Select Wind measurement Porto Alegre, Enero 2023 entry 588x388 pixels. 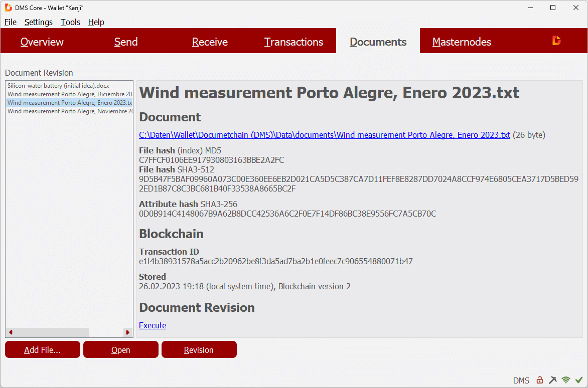pyautogui.click(x=69, y=103)
